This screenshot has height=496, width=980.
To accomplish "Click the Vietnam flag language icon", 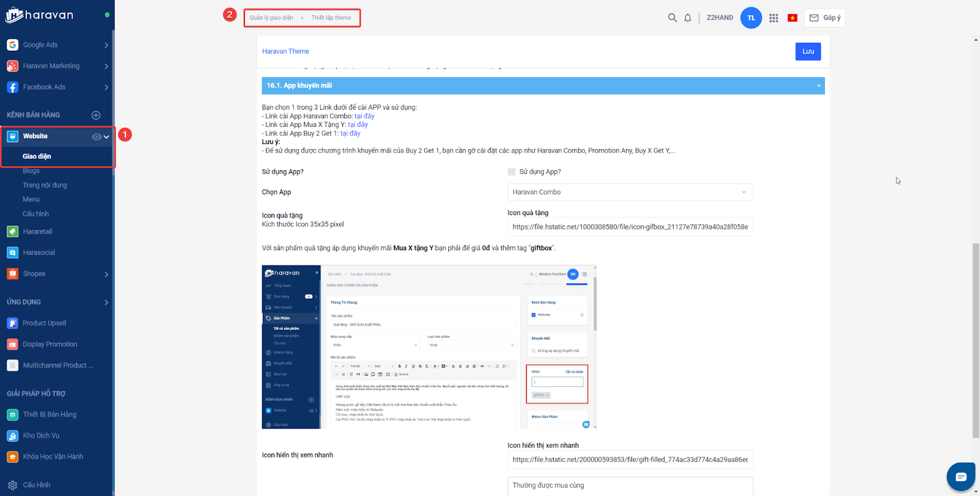I will (x=793, y=18).
